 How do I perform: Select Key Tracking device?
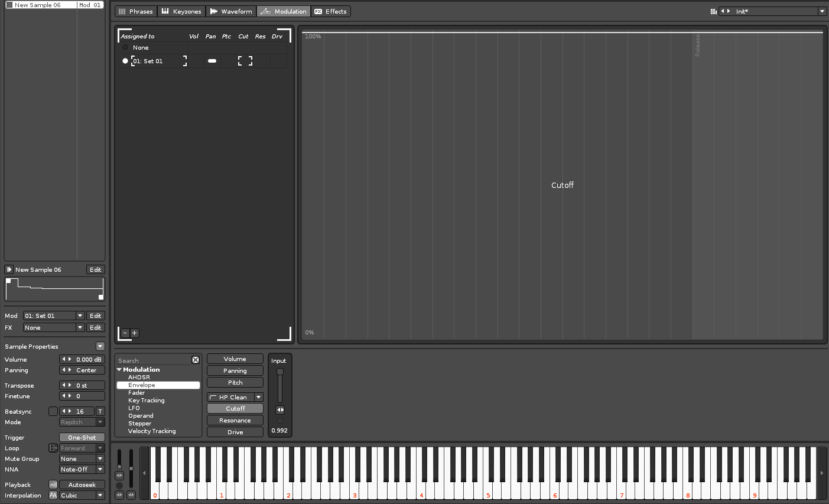click(x=146, y=401)
